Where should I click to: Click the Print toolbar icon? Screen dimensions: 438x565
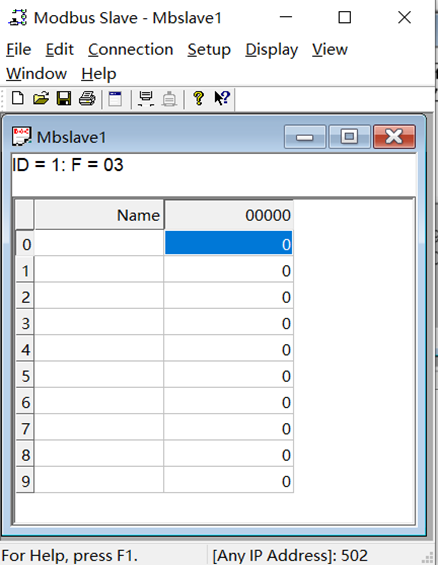[87, 98]
